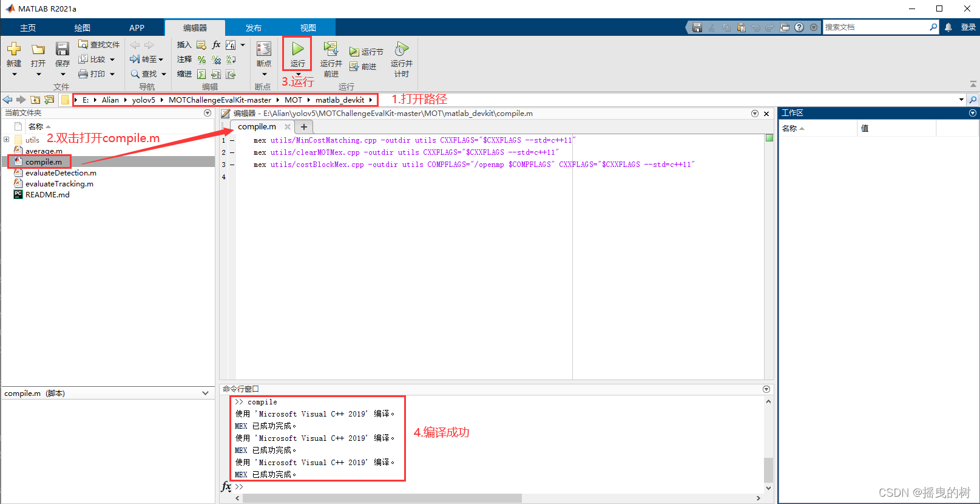Click the switch windows icon in quick toolbar
The height and width of the screenshot is (504, 980).
(785, 27)
